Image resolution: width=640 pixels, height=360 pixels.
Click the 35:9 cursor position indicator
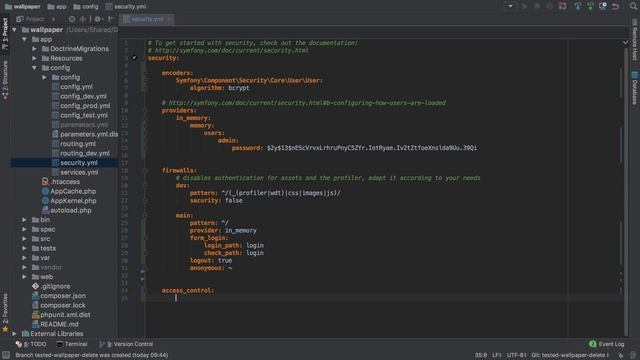coord(481,355)
